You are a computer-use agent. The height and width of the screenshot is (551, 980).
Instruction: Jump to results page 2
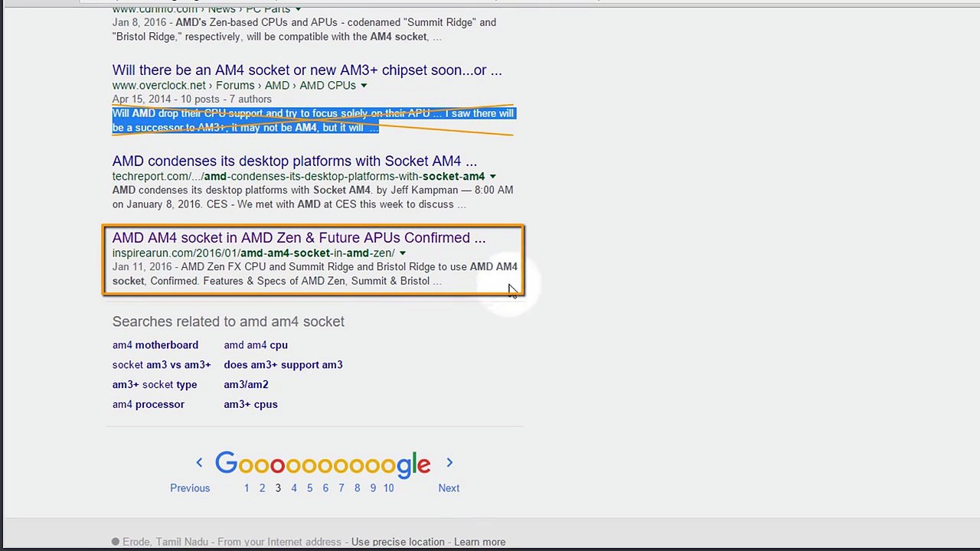coord(262,488)
